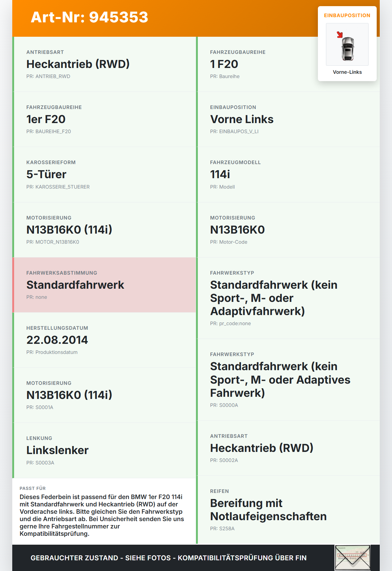Image resolution: width=392 pixels, height=571 pixels.
Task: Select the 5-Türer Karosserieform card
Action: [104, 175]
